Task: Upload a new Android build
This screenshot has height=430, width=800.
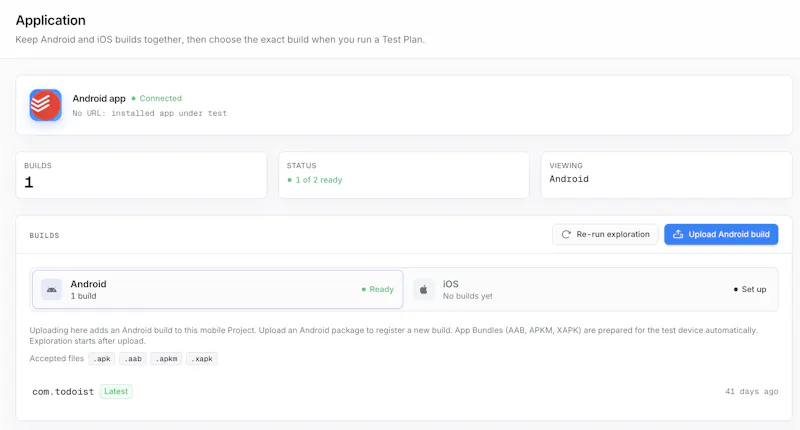Action: pos(721,234)
